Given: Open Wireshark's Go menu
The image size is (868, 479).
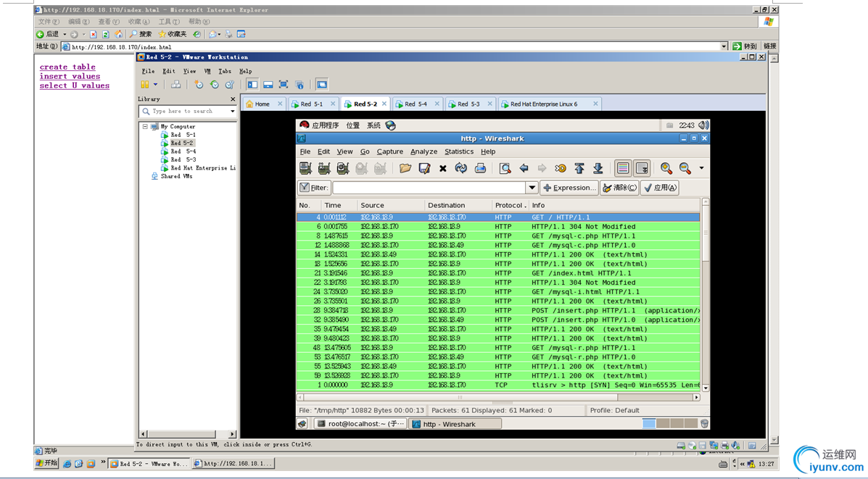Looking at the screenshot, I should click(365, 151).
